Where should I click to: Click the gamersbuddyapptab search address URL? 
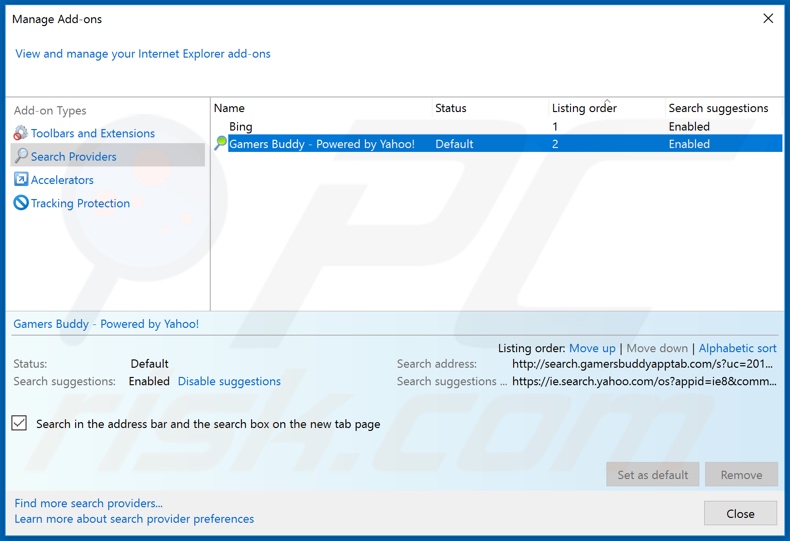pyautogui.click(x=642, y=364)
